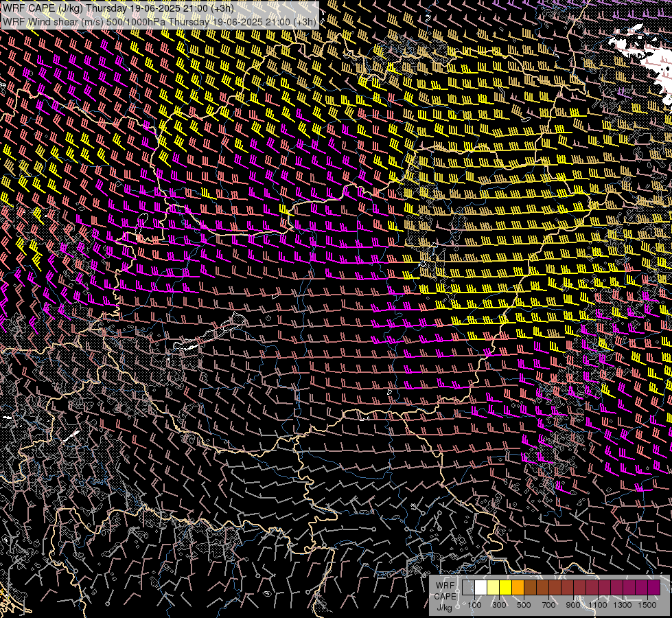Image resolution: width=672 pixels, height=618 pixels.
Task: Click the J/kg unit label in legend
Action: pyautogui.click(x=444, y=608)
